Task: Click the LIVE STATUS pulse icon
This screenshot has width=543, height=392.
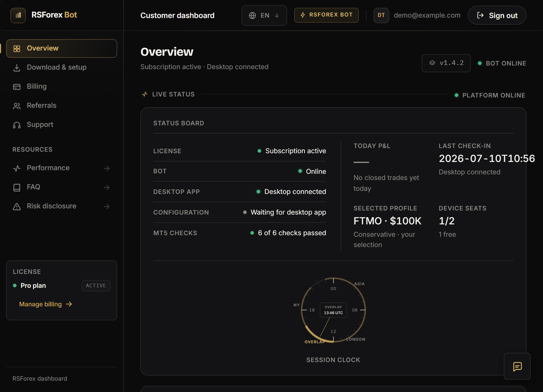Action: tap(145, 94)
